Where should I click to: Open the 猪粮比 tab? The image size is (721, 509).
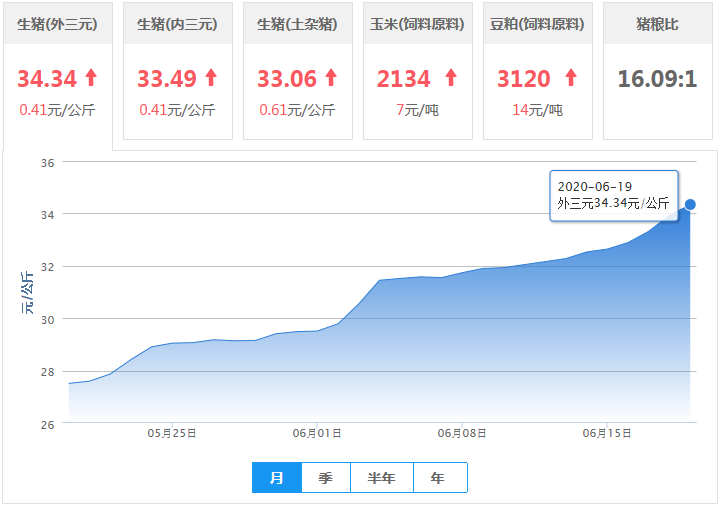tap(658, 23)
